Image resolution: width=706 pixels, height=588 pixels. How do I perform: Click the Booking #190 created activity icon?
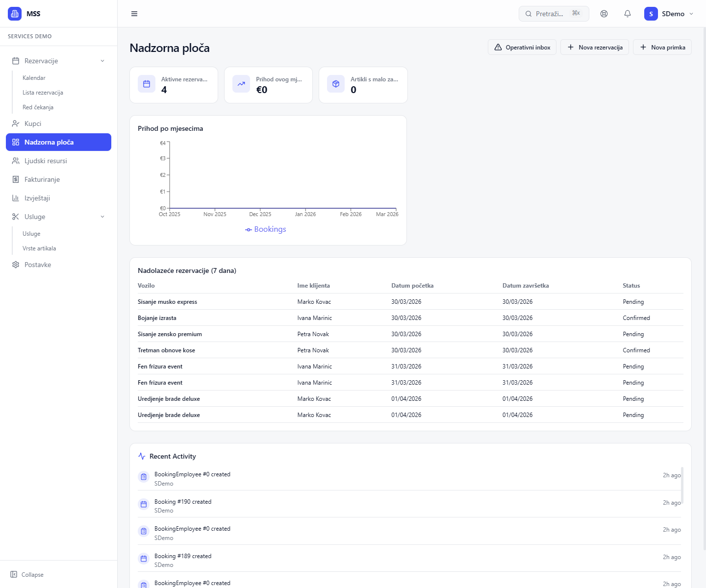tap(144, 504)
